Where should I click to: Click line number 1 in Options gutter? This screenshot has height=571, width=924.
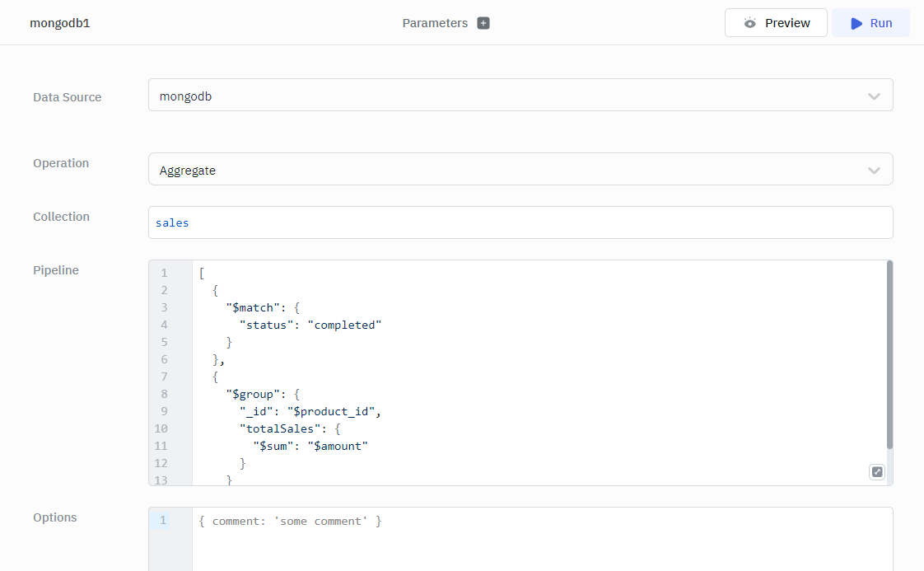click(163, 521)
